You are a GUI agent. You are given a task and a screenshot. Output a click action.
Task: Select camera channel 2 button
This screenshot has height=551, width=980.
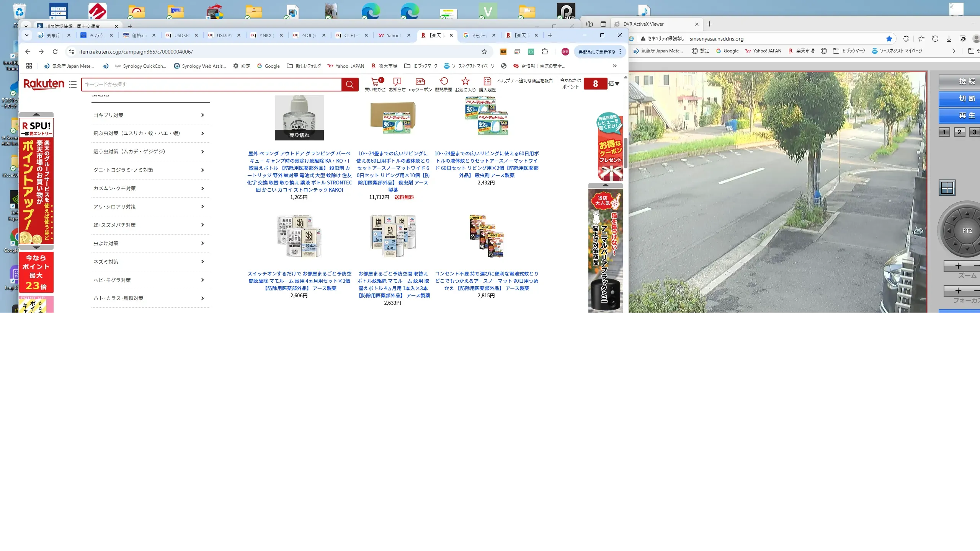click(x=959, y=132)
